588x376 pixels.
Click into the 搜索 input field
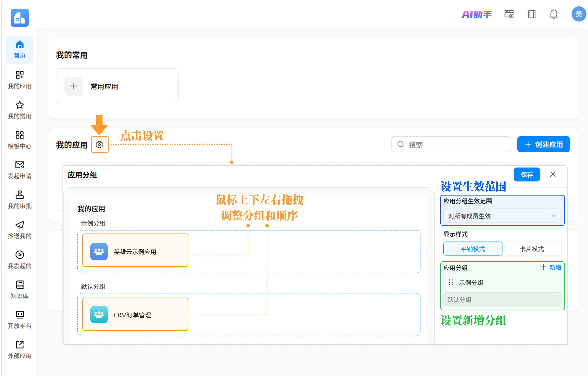point(451,144)
